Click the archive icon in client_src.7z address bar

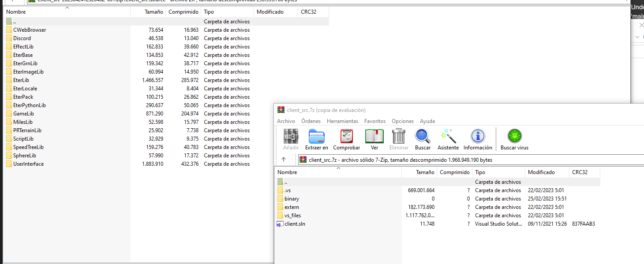tap(303, 160)
